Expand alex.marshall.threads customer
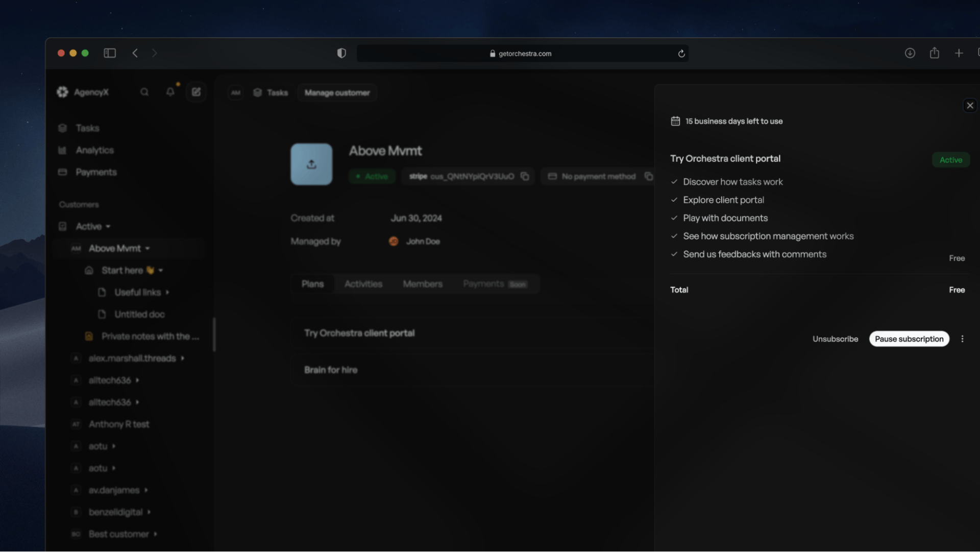The image size is (980, 552). (x=182, y=358)
